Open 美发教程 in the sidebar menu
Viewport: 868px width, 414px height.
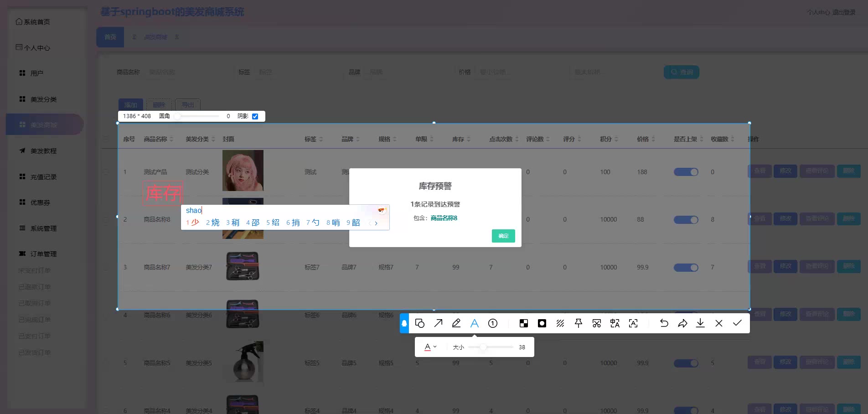(43, 151)
